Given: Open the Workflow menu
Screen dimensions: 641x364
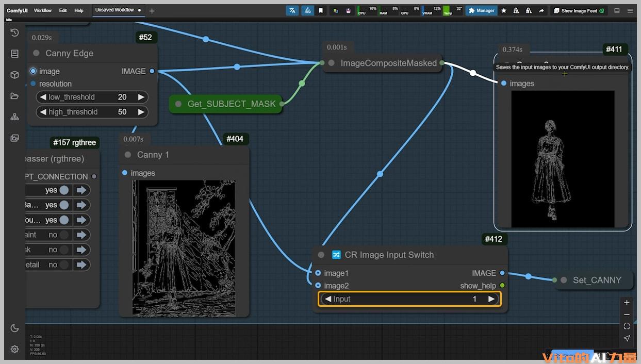Looking at the screenshot, I should pyautogui.click(x=43, y=10).
